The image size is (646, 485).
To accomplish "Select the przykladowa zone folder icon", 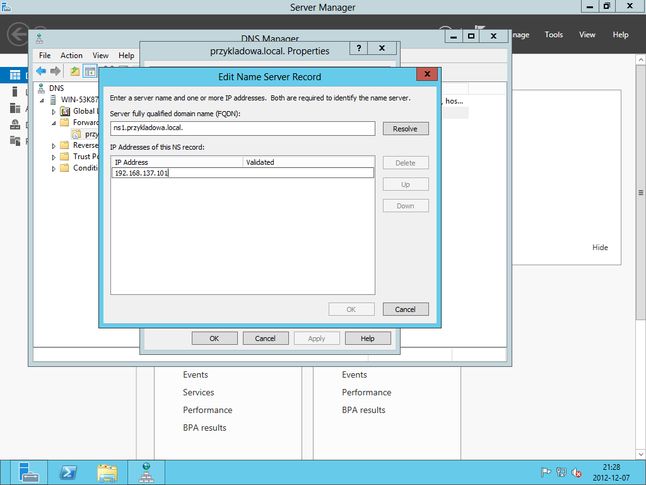I will coord(76,134).
